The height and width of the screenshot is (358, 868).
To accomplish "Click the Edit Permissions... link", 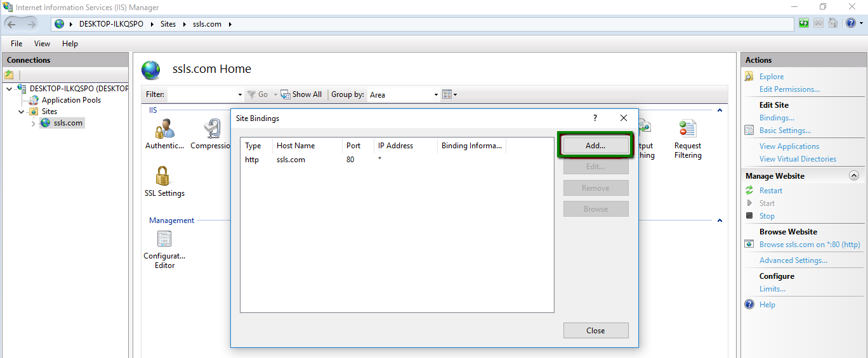I will point(789,89).
